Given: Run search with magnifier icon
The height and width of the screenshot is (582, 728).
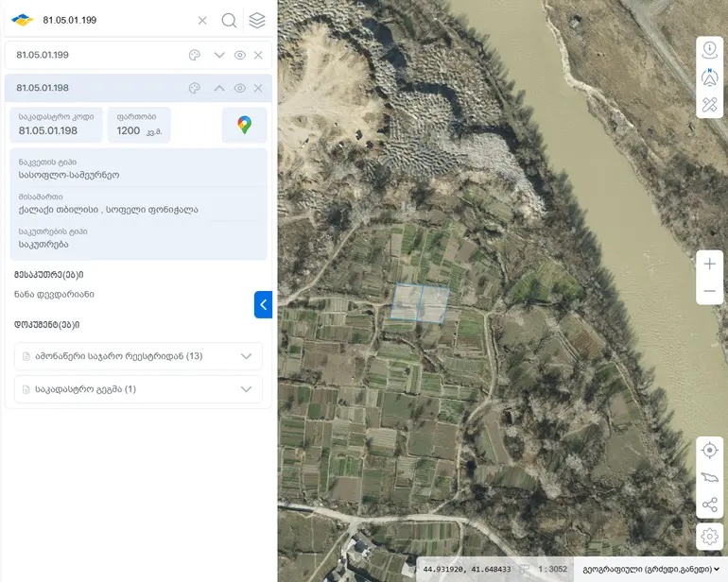Looking at the screenshot, I should click(x=229, y=21).
